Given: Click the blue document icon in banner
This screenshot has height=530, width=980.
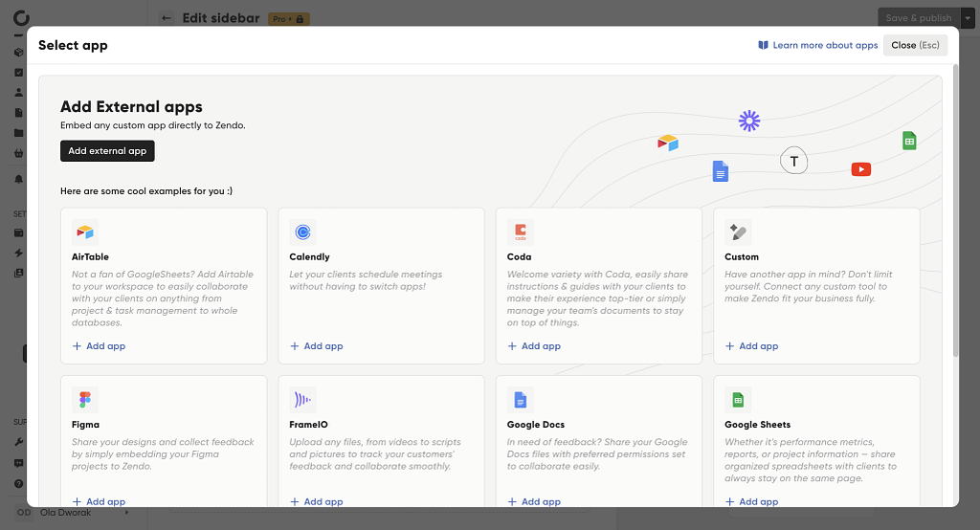Looking at the screenshot, I should (720, 171).
